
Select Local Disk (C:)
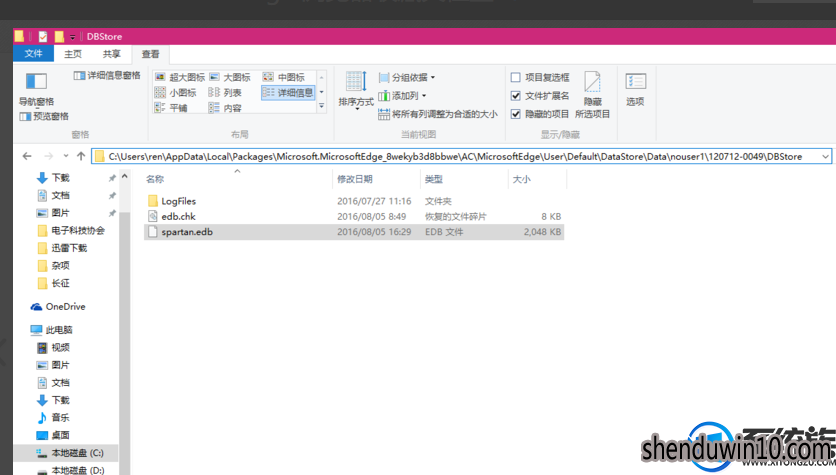tap(77, 453)
